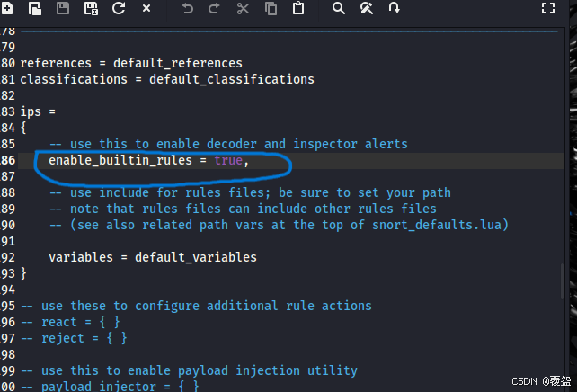
Task: Click the go-to-line arrow icon
Action: pyautogui.click(x=395, y=8)
